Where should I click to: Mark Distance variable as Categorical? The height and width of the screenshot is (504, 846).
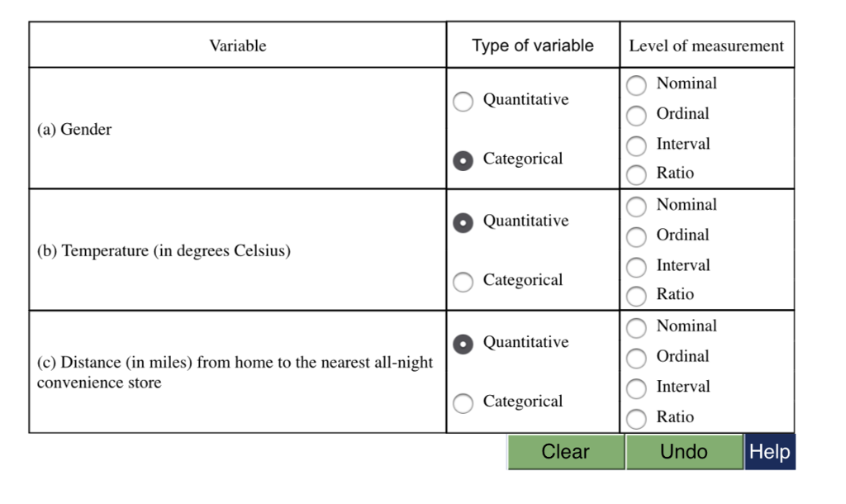463,403
